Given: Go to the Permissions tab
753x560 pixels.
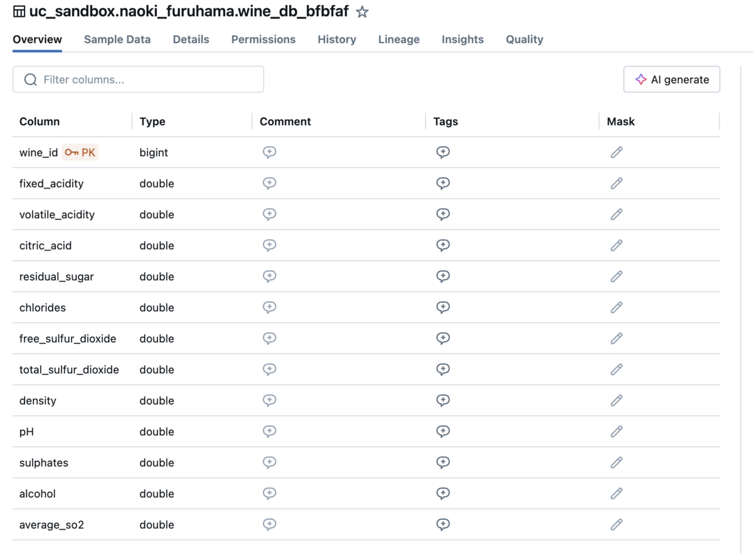Looking at the screenshot, I should pyautogui.click(x=263, y=40).
